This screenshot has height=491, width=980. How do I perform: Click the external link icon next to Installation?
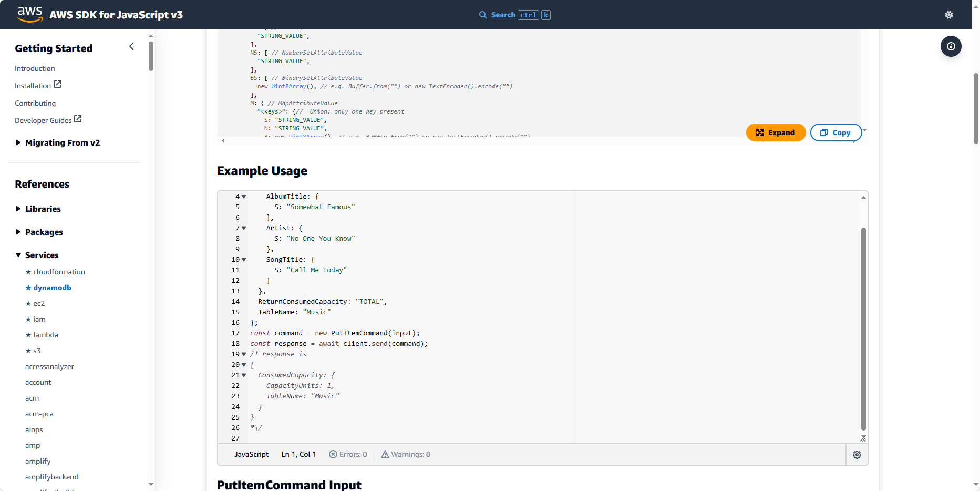(58, 85)
